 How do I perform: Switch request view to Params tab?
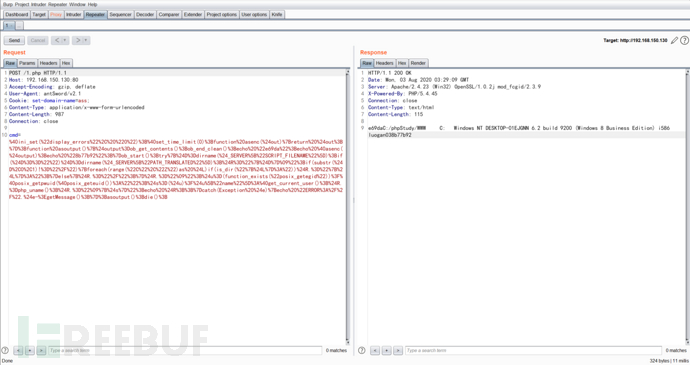pos(27,63)
